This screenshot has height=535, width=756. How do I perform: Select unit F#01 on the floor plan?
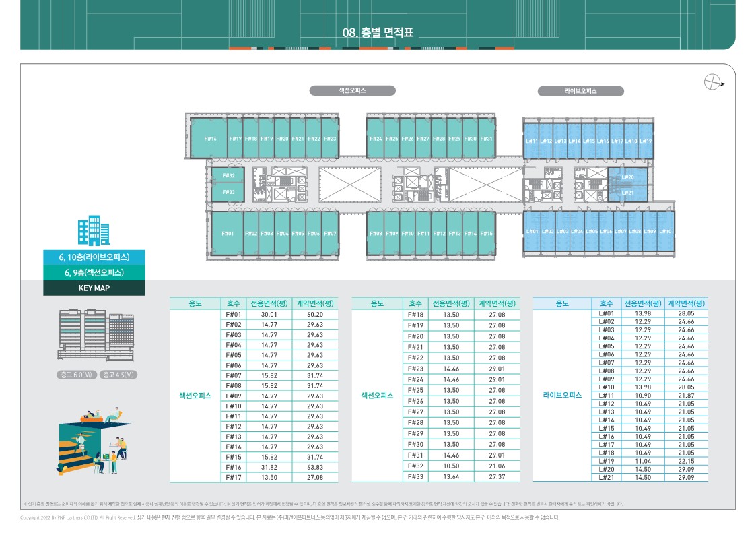(228, 233)
